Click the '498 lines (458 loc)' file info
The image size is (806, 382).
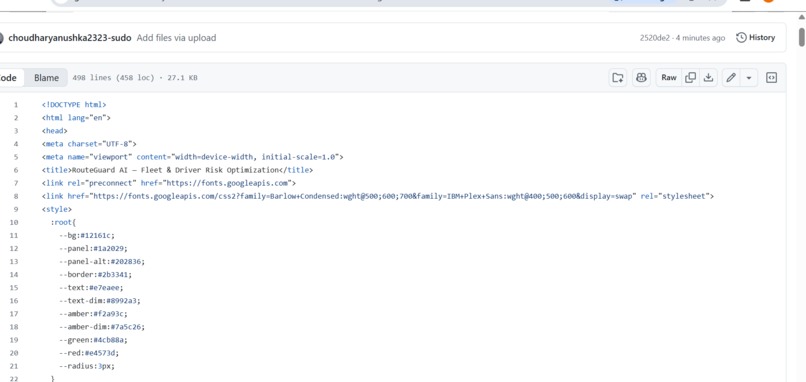(x=113, y=78)
